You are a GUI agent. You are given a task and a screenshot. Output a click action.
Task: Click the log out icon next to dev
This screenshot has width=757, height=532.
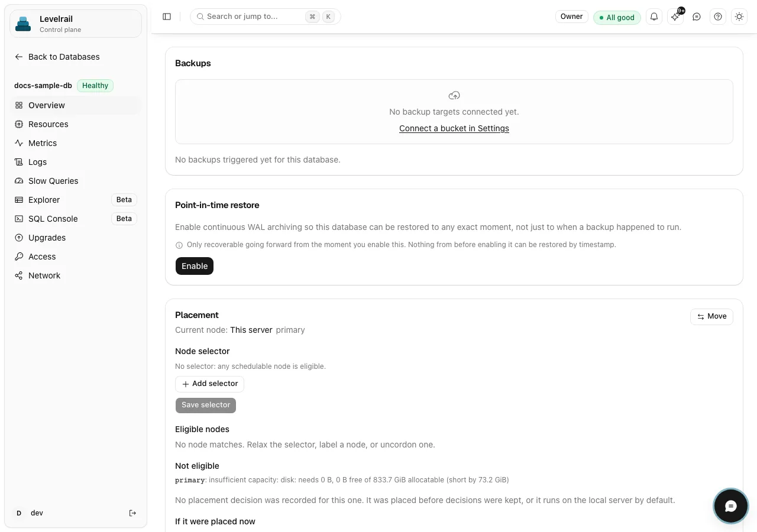point(132,513)
